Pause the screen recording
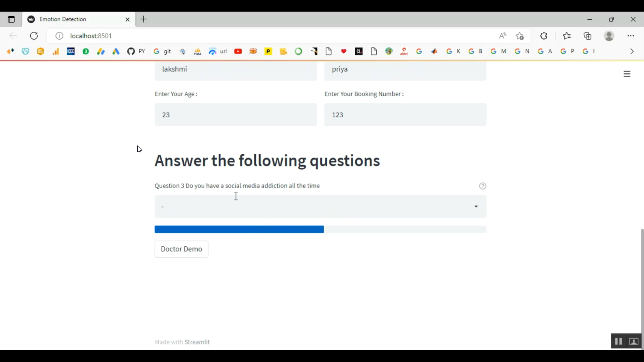The width and height of the screenshot is (644, 362). [618, 341]
